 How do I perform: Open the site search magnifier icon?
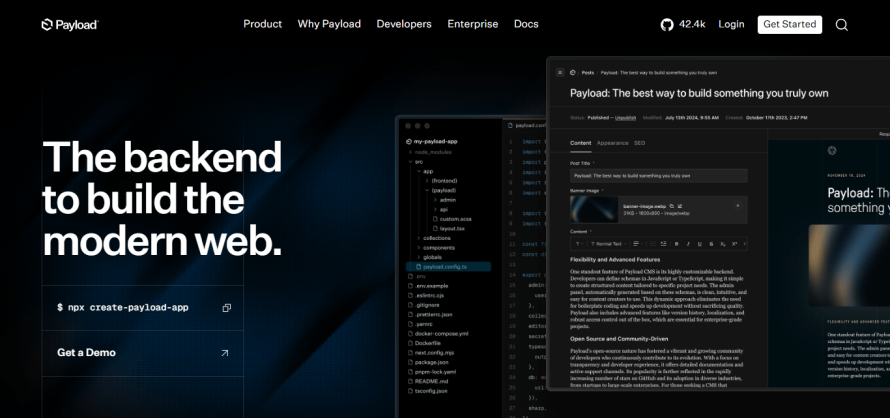842,24
